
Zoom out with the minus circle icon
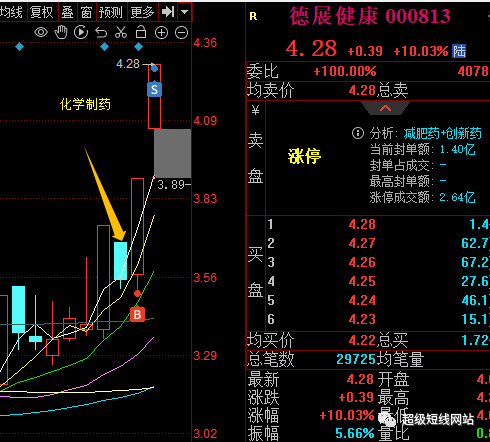click(x=182, y=33)
